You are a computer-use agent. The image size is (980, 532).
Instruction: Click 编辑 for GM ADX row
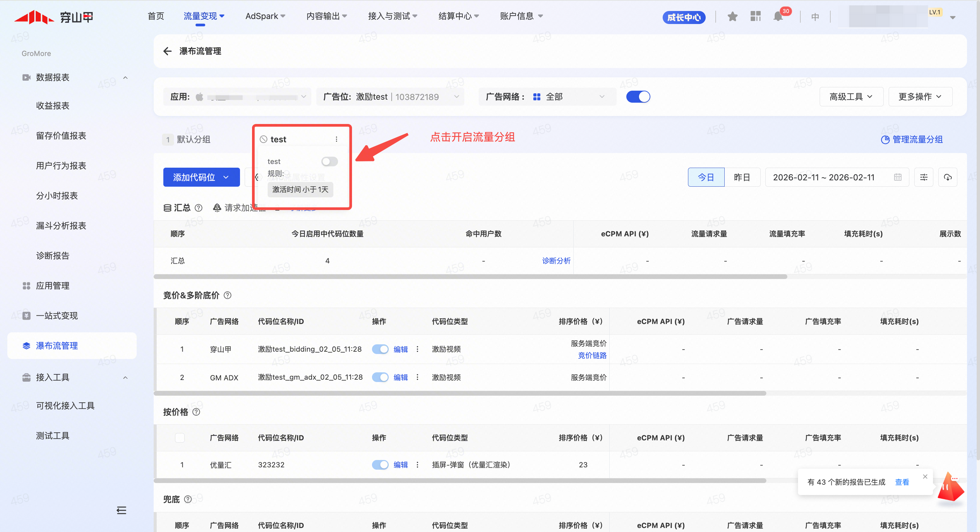point(400,377)
